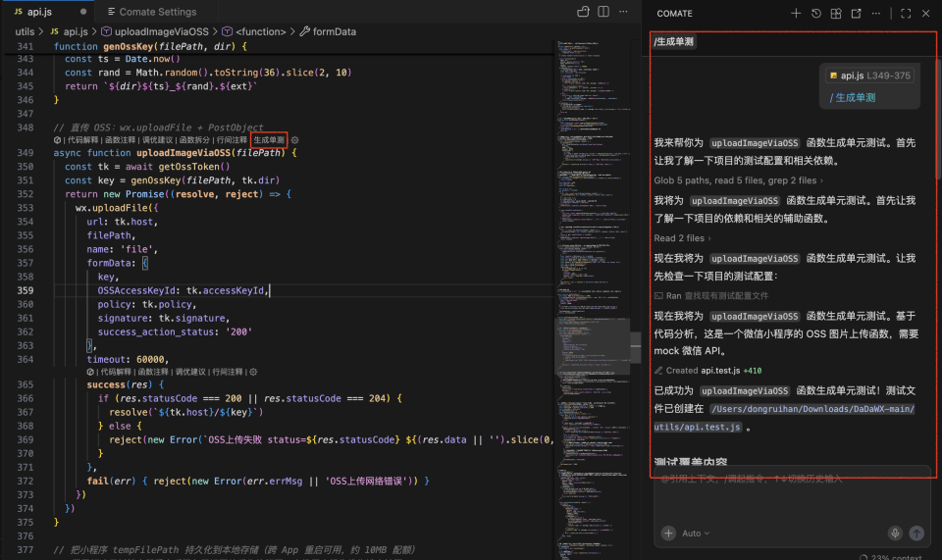Start a new Comate chat with plus icon
The image size is (942, 560).
[x=796, y=13]
